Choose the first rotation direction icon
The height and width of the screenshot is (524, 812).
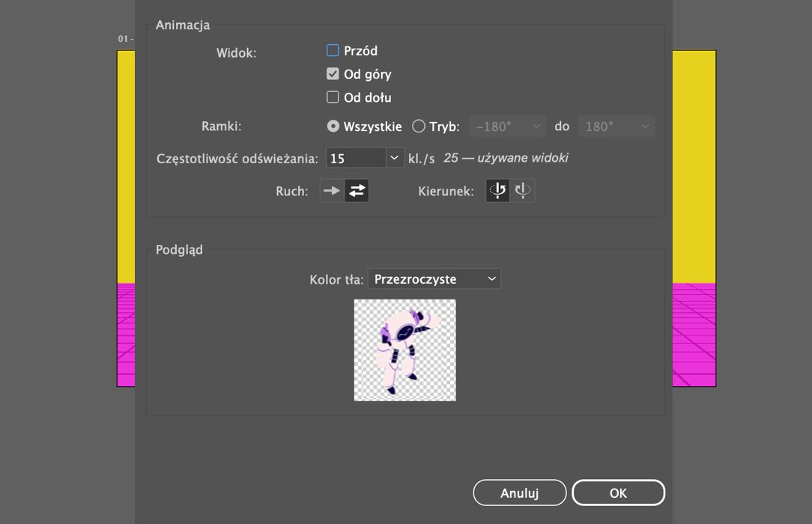point(498,191)
